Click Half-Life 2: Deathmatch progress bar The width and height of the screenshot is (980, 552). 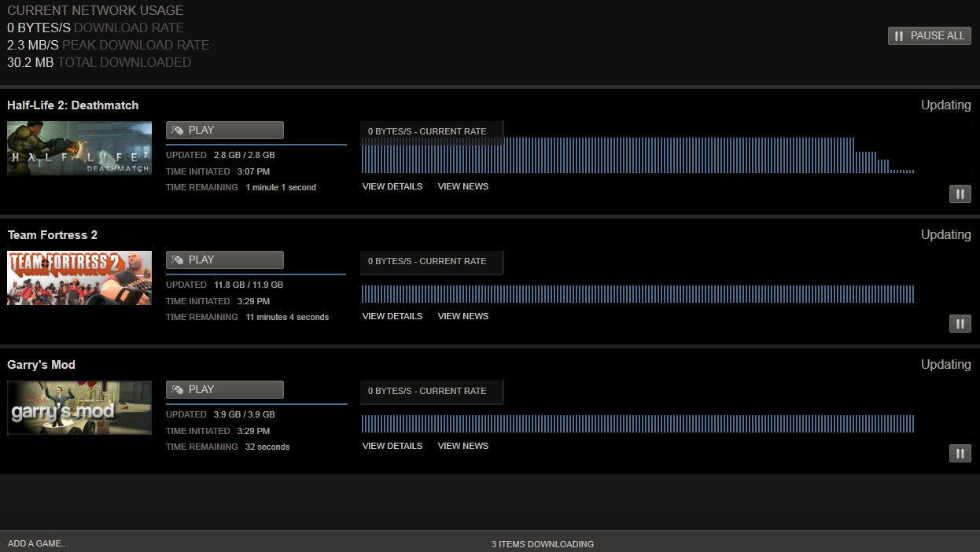click(256, 145)
